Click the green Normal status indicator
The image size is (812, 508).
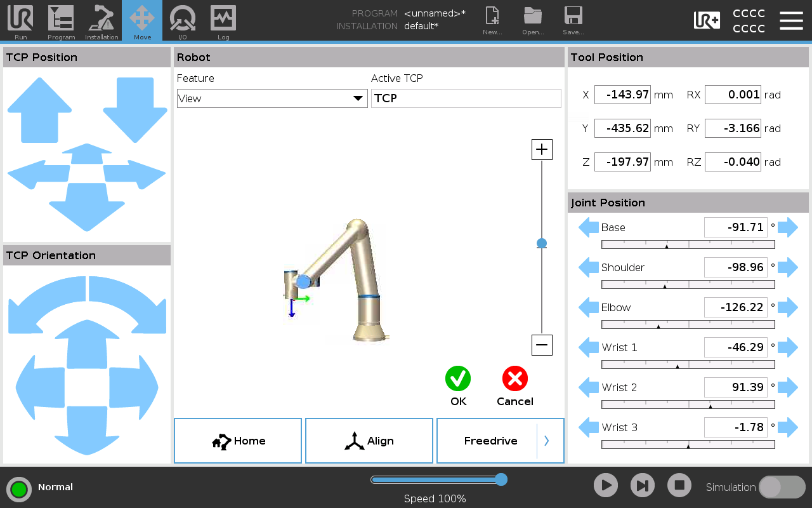[19, 489]
